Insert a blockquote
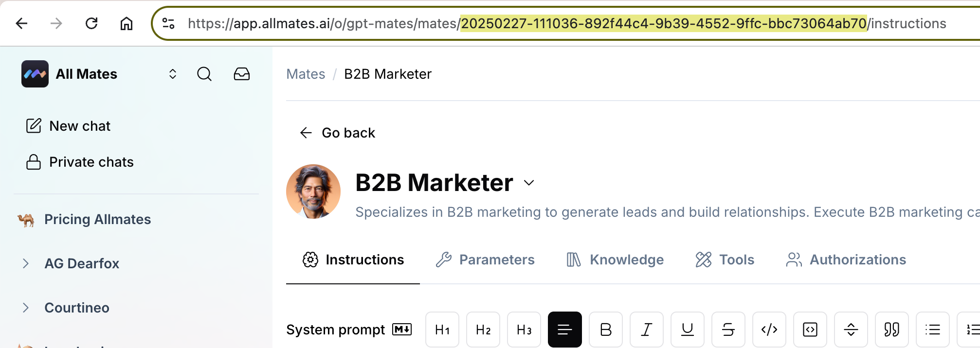Image resolution: width=980 pixels, height=348 pixels. 892,330
